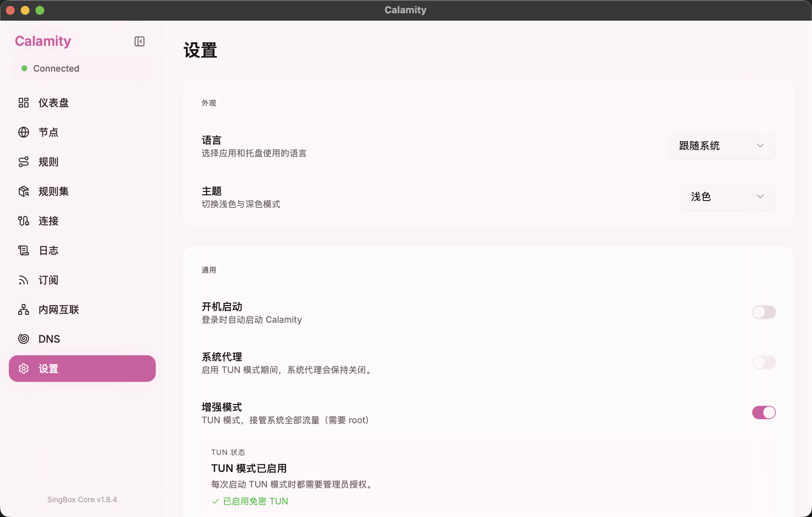Click the 规则 route icon
This screenshot has height=517, width=812.
24,162
